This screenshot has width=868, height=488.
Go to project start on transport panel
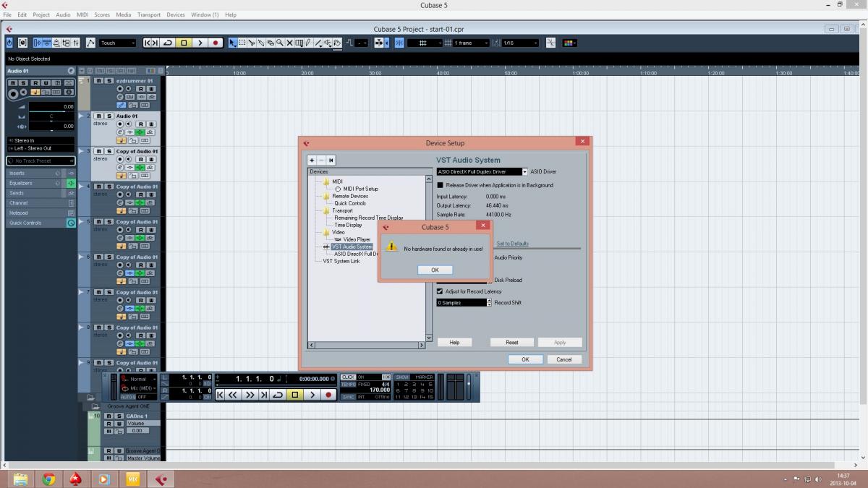point(218,395)
